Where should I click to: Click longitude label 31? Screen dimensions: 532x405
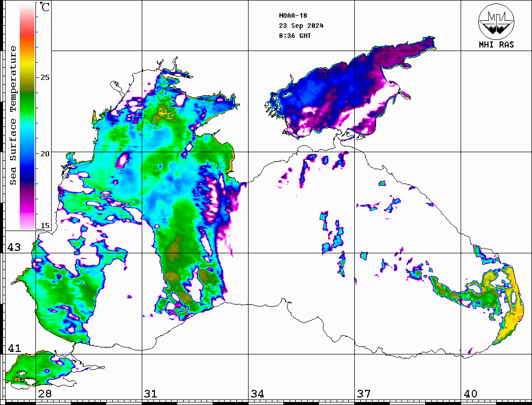[151, 393]
